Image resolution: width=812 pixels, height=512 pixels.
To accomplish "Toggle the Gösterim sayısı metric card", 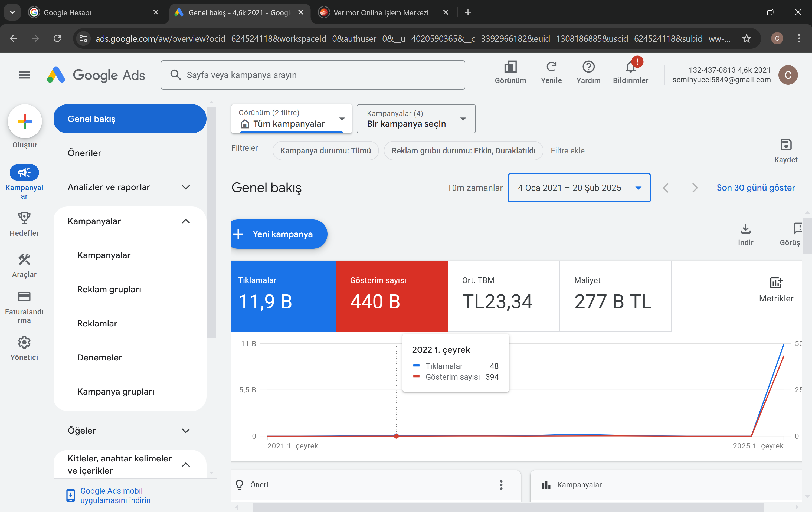I will pos(391,296).
